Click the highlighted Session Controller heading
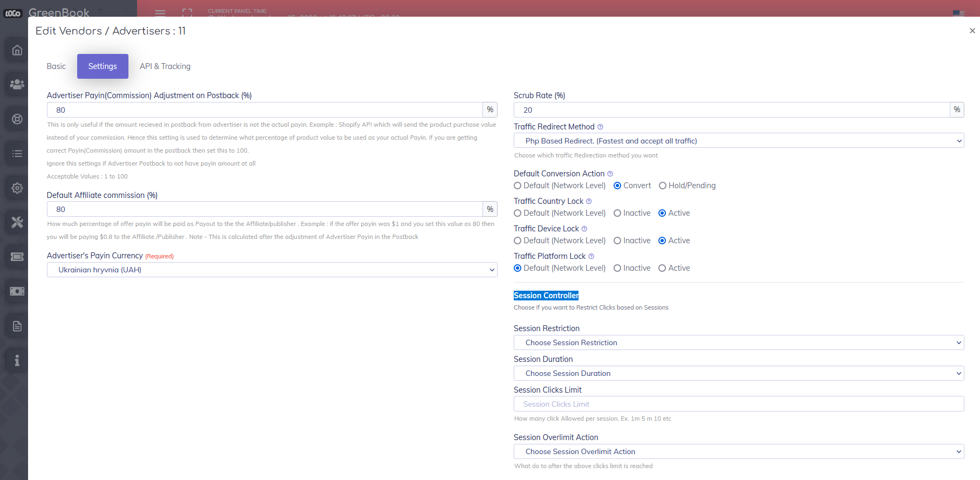Image resolution: width=980 pixels, height=480 pixels. click(546, 296)
